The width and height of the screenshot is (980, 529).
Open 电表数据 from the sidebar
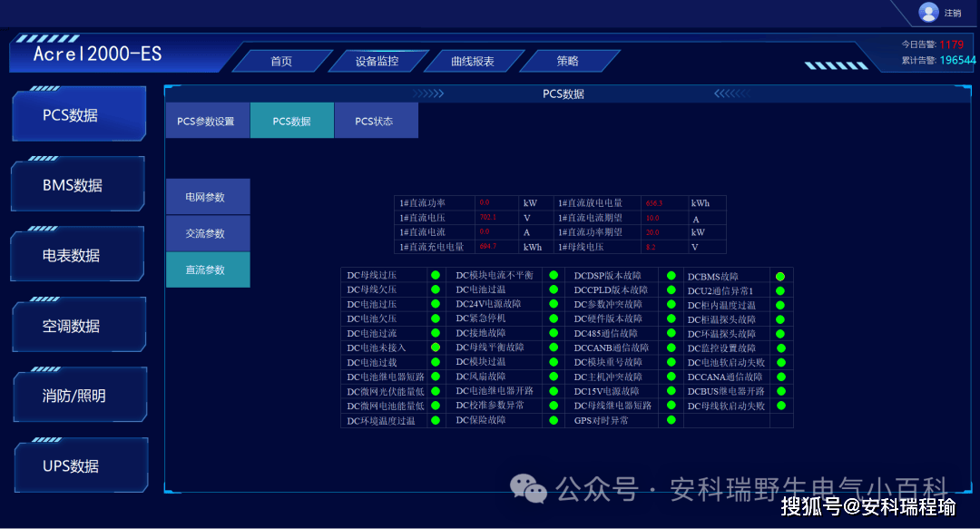tap(78, 255)
